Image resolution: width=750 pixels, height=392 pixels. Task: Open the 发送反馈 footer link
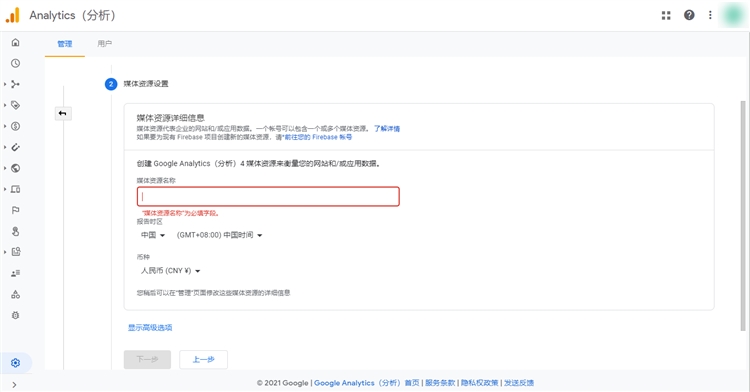click(x=518, y=383)
